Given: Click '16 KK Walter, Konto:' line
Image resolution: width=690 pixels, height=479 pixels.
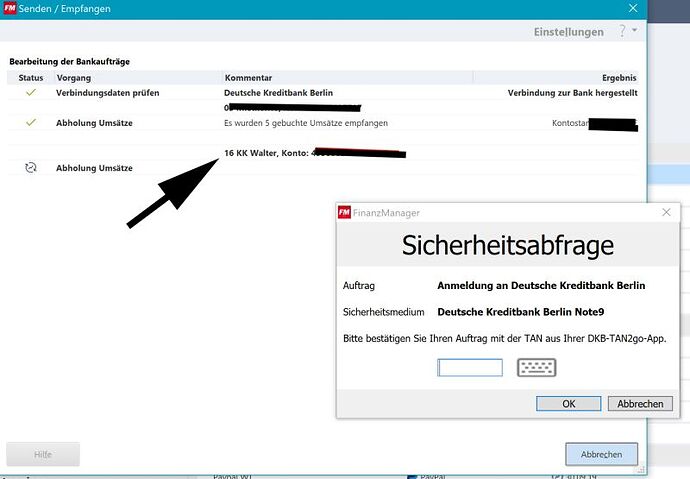Looking at the screenshot, I should (x=266, y=153).
